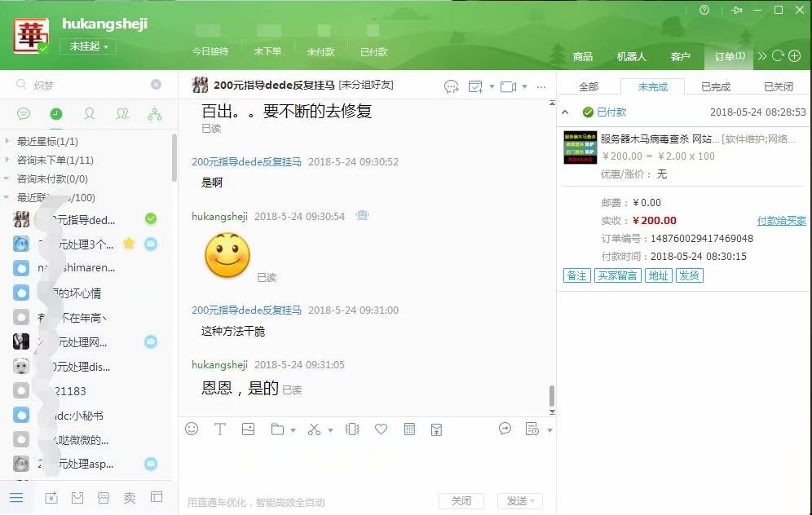Clear the search box with X icon

pos(156,85)
